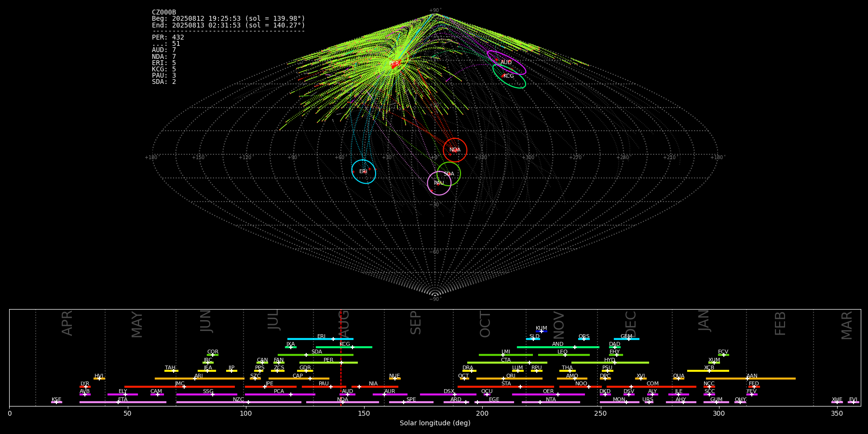Image resolution: width=868 pixels, height=434 pixels.
Task: Click the XCB shower bar in the timeline
Action: coord(708,371)
